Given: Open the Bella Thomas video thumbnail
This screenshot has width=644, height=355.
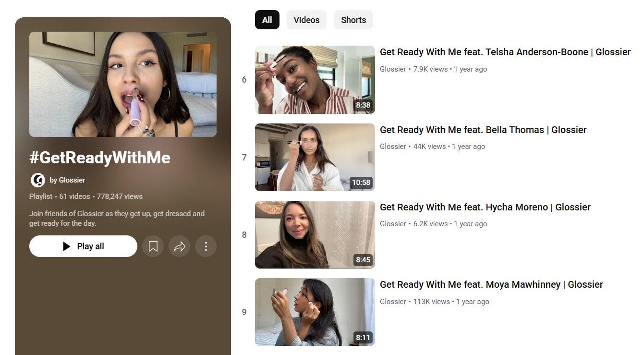Looking at the screenshot, I should point(315,157).
